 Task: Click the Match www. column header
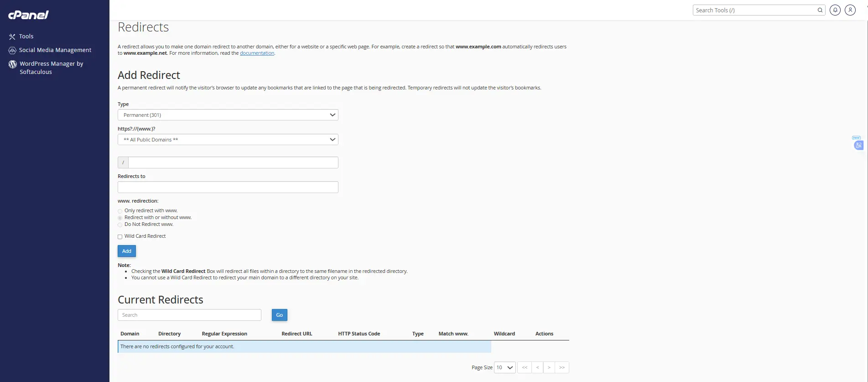point(453,334)
